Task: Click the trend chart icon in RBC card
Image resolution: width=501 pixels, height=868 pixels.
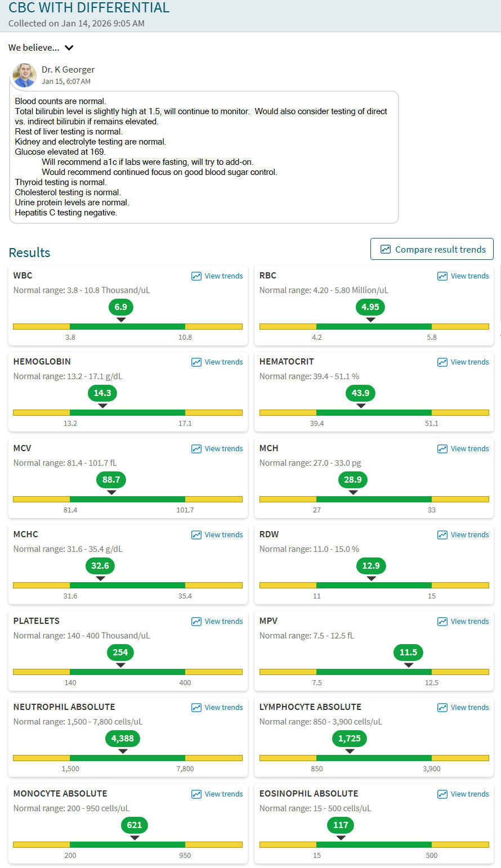Action: [x=442, y=276]
